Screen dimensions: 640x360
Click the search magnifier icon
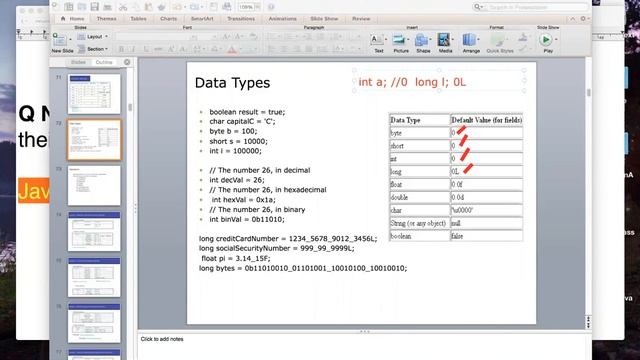coord(477,7)
